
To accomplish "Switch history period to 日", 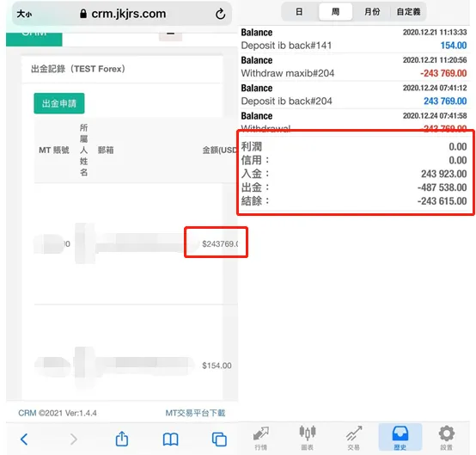I will coord(299,12).
